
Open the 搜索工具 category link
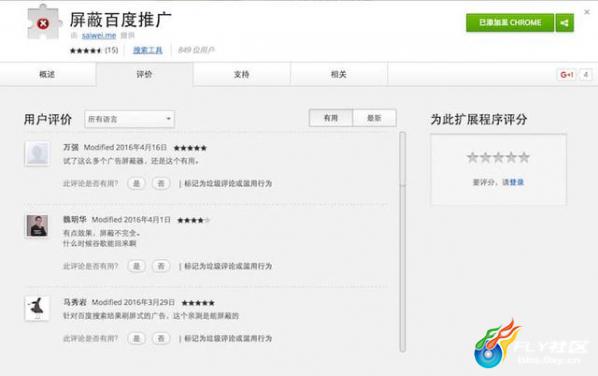pyautogui.click(x=148, y=50)
